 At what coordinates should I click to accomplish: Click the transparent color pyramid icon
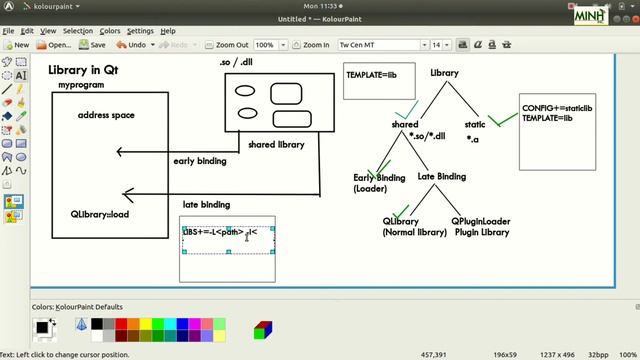[x=81, y=325]
